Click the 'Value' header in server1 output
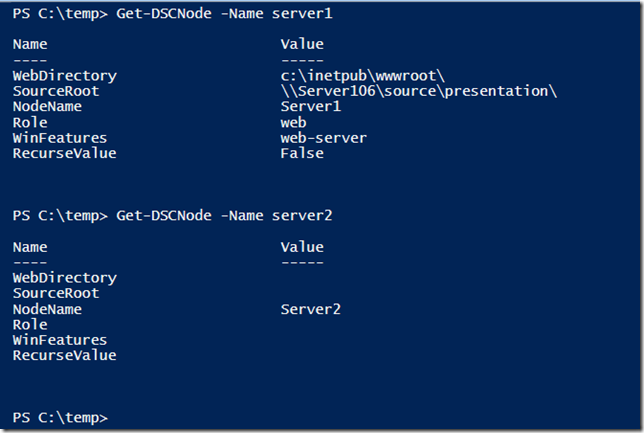This screenshot has height=433, width=644. click(x=302, y=45)
